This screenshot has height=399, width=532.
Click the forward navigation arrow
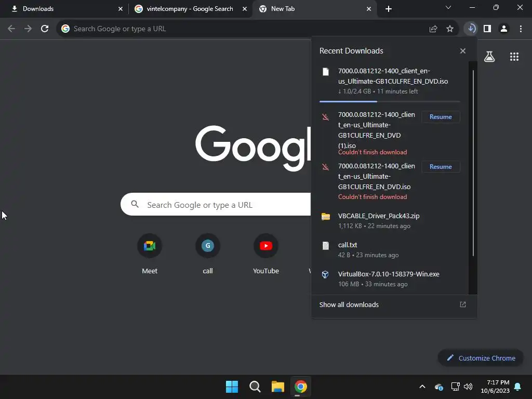28,29
